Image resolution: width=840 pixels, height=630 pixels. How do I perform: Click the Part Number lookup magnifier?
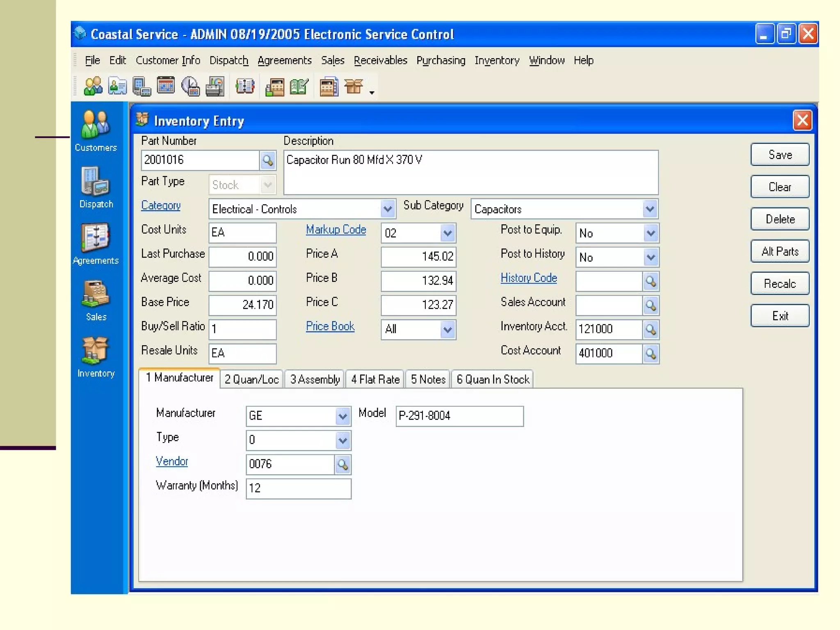click(267, 160)
